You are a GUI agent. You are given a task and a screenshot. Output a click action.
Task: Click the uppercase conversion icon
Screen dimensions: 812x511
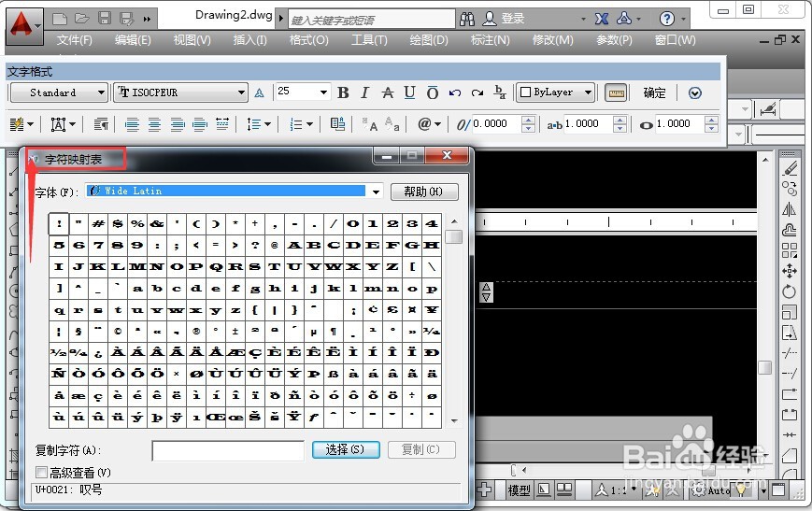pyautogui.click(x=370, y=124)
